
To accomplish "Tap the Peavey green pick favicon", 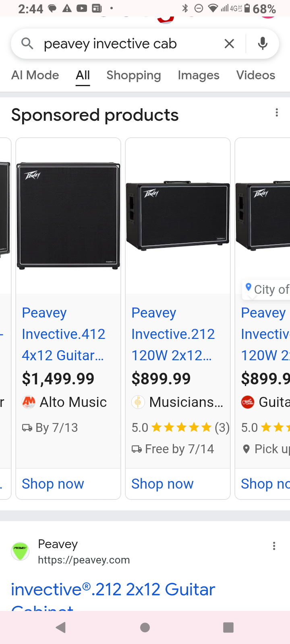I will 20,551.
